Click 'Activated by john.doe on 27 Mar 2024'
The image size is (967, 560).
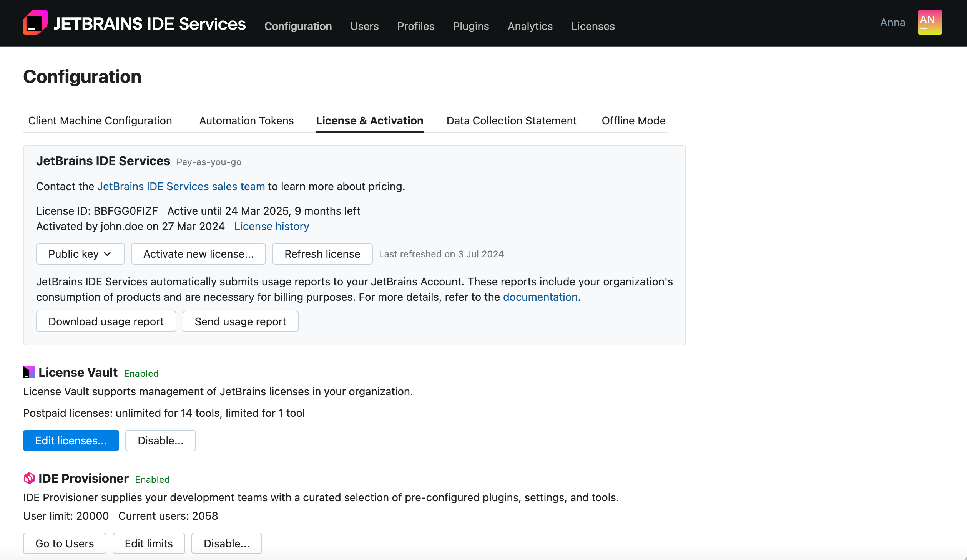point(130,226)
